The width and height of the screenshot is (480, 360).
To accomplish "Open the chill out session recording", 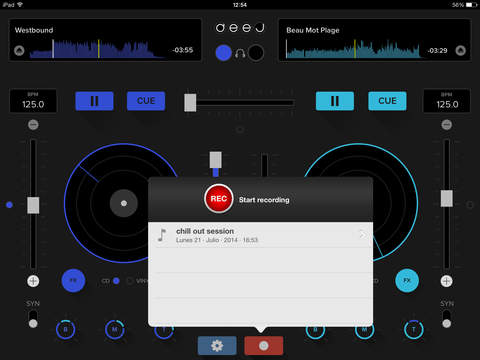I will pos(260,235).
